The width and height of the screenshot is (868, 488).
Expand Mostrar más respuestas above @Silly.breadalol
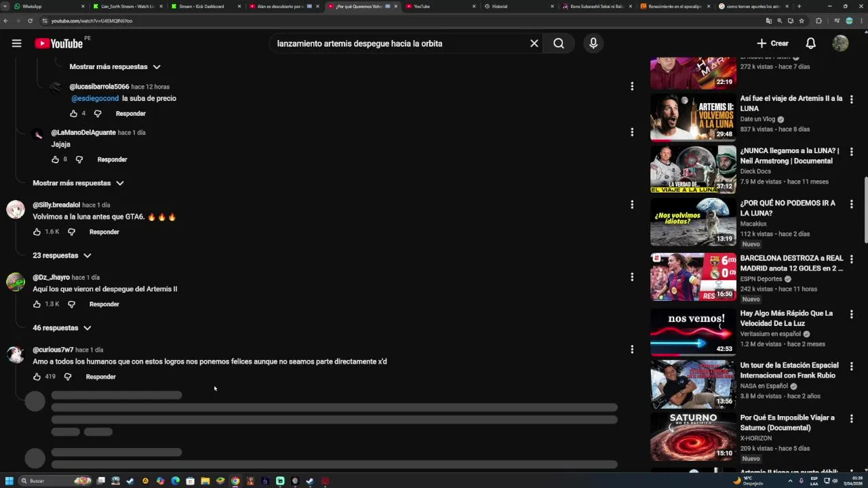pos(79,183)
